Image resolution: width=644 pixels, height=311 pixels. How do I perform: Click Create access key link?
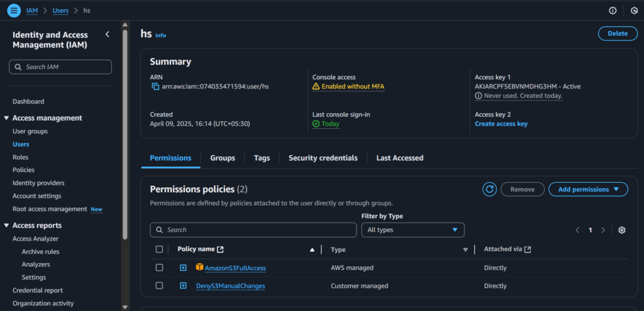pos(501,124)
